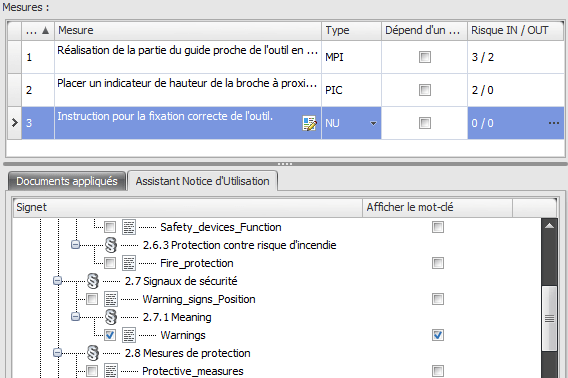The image size is (568, 378).
Task: Select '2.8 Mesures de protection' label
Action: pos(188,353)
